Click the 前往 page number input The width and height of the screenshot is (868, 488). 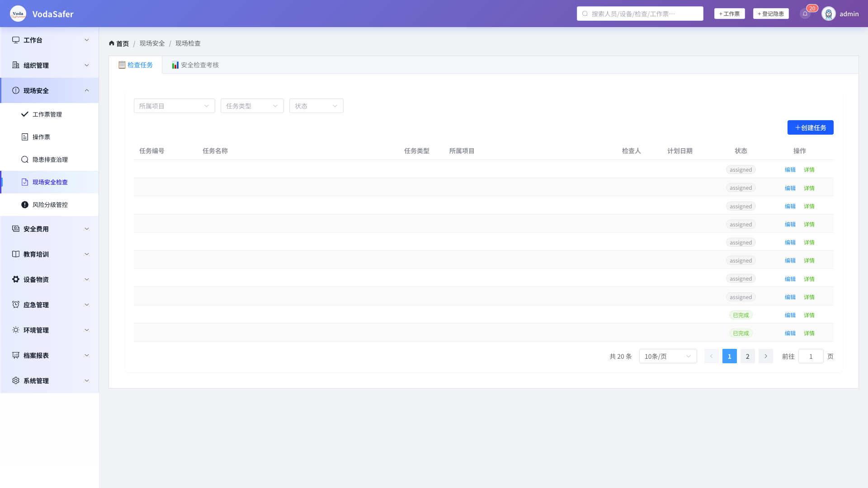(811, 356)
